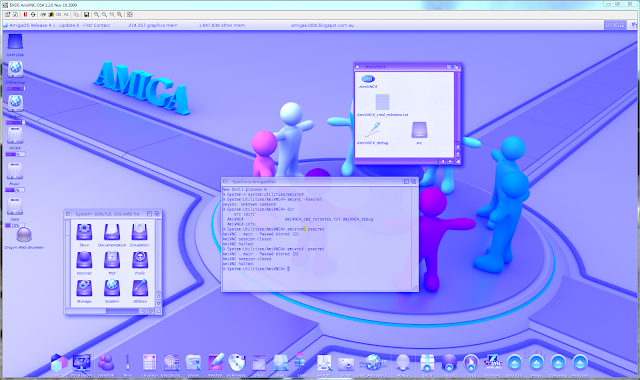
Task: Click the depth gadget of AmigaShell window
Action: [413, 181]
